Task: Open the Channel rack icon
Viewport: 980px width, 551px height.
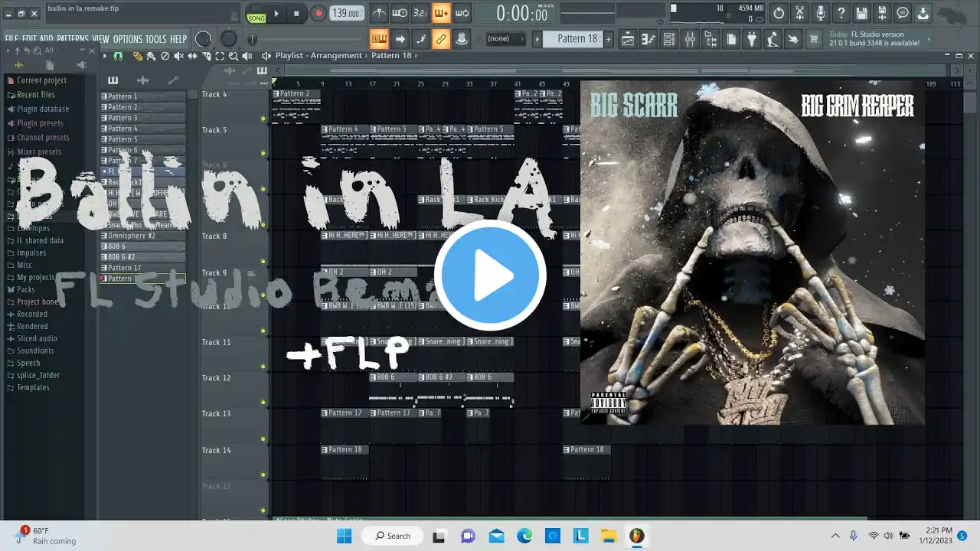Action: point(669,39)
